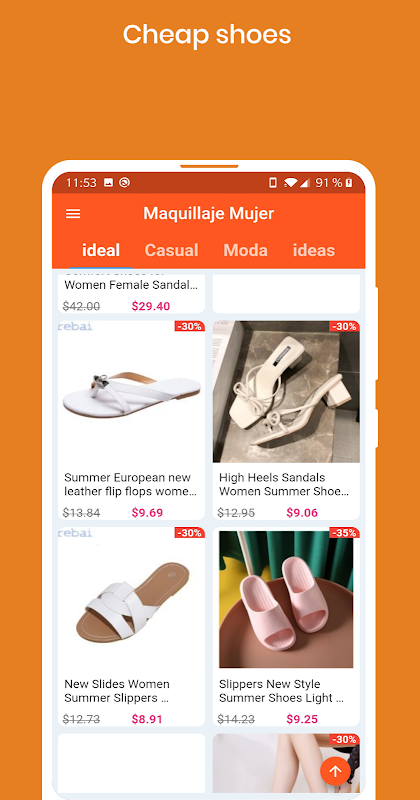
Task: Select the ideal tab
Action: tap(101, 250)
